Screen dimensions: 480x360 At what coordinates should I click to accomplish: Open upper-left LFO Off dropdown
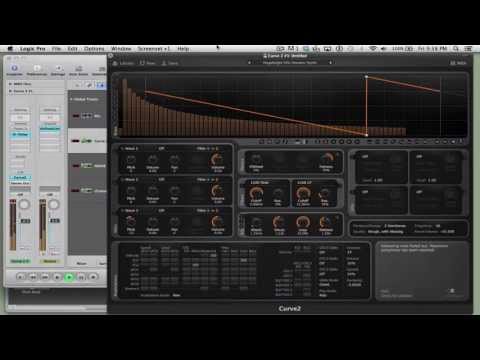[x=365, y=156]
